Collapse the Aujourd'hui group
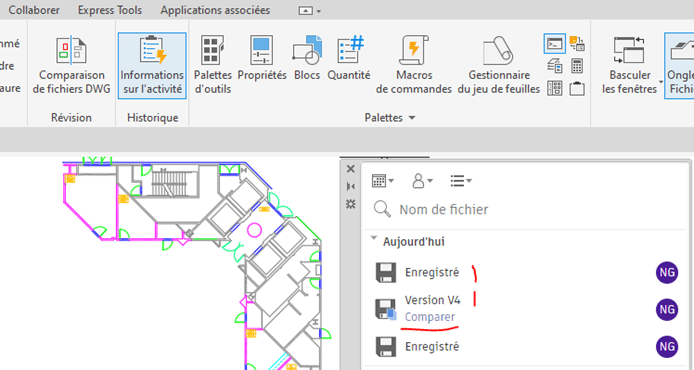 point(374,239)
